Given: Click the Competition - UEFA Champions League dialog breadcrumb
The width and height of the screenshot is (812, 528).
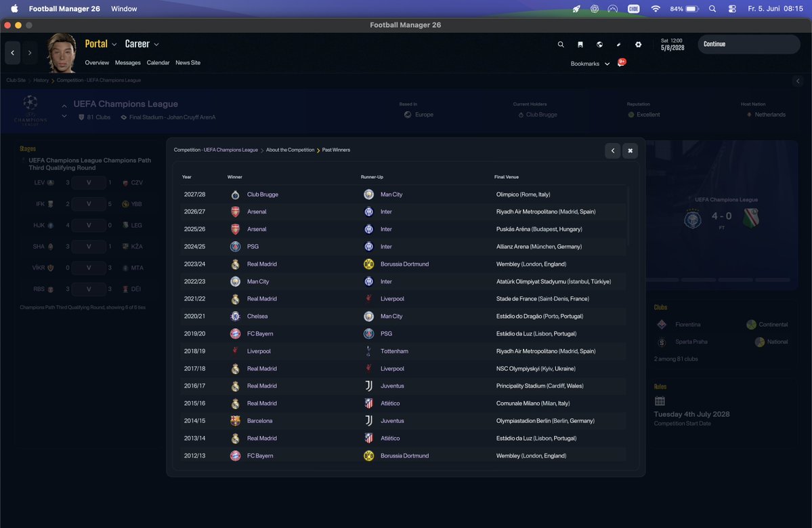Looking at the screenshot, I should (x=215, y=150).
